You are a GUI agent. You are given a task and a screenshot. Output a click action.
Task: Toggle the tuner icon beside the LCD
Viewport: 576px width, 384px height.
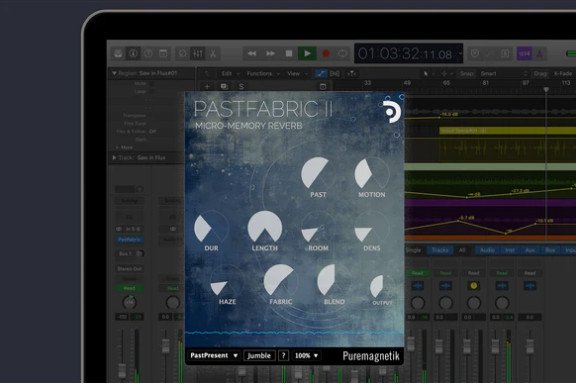475,54
